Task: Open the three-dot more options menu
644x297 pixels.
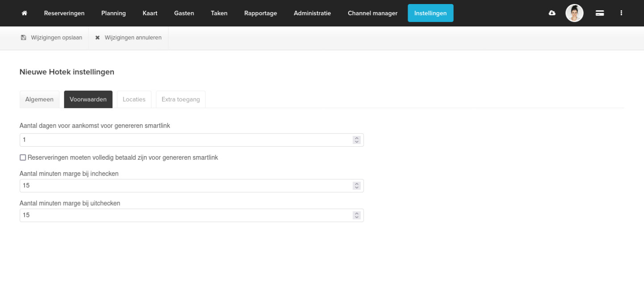Action: point(621,13)
